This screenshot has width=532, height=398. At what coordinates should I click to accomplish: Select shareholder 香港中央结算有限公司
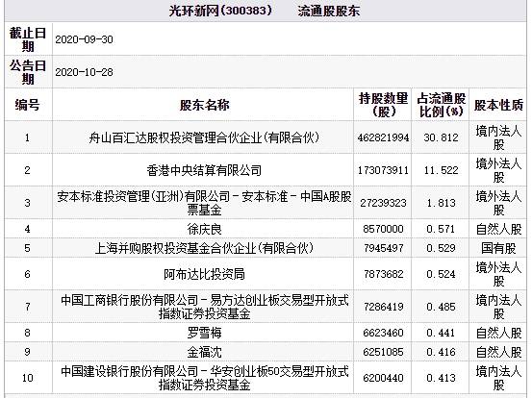click(x=204, y=170)
